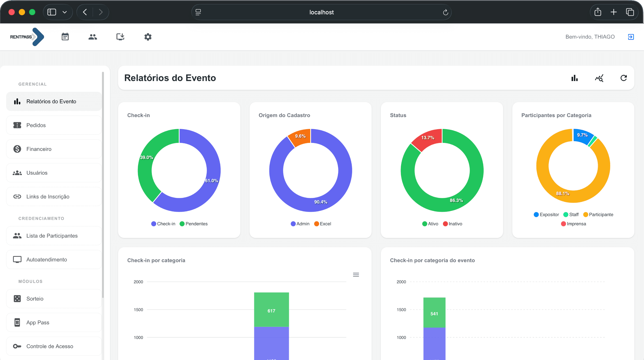This screenshot has height=360, width=644.
Task: Click the sidebar vertical scrollbar
Action: click(x=103, y=185)
